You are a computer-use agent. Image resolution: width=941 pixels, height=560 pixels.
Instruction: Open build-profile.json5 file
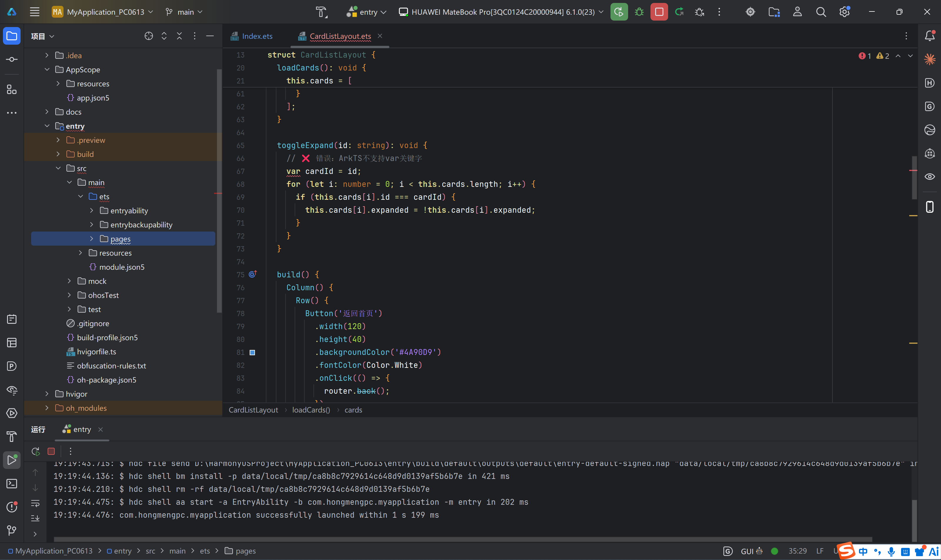click(x=107, y=337)
